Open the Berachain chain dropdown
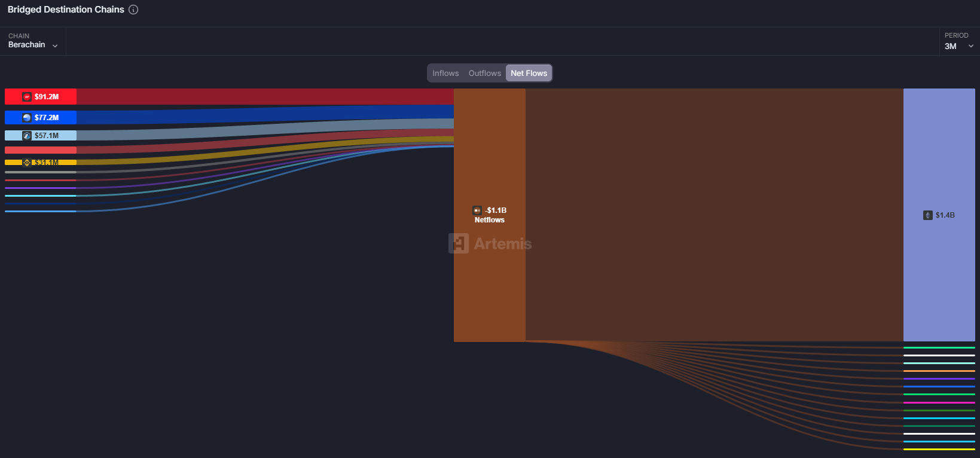The width and height of the screenshot is (980, 458). (x=33, y=45)
